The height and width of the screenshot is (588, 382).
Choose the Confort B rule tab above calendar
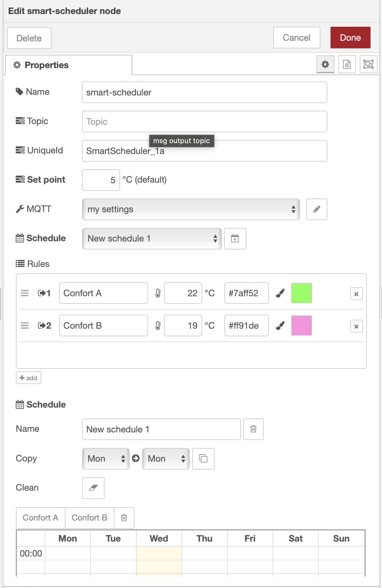point(89,518)
